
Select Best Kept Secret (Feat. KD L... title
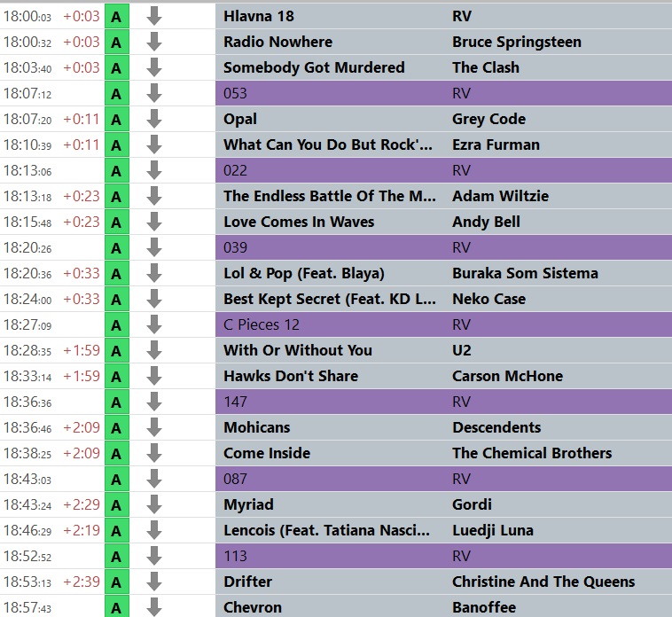[x=330, y=299]
